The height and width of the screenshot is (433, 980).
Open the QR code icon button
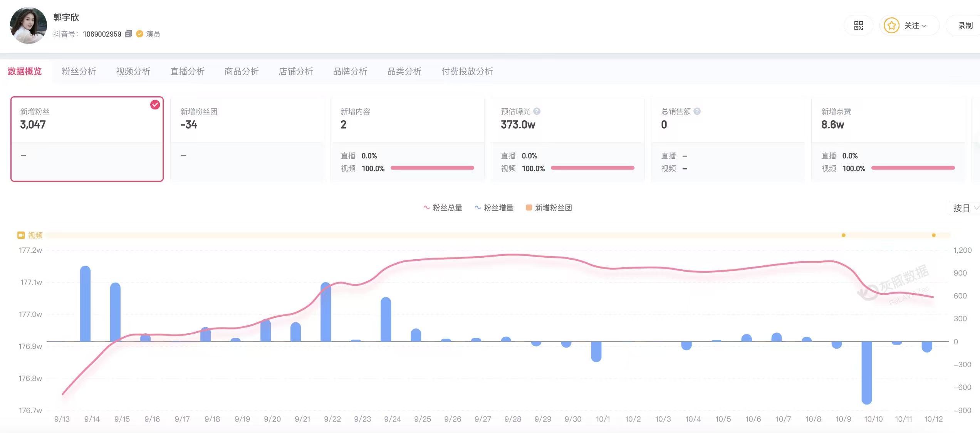click(858, 25)
